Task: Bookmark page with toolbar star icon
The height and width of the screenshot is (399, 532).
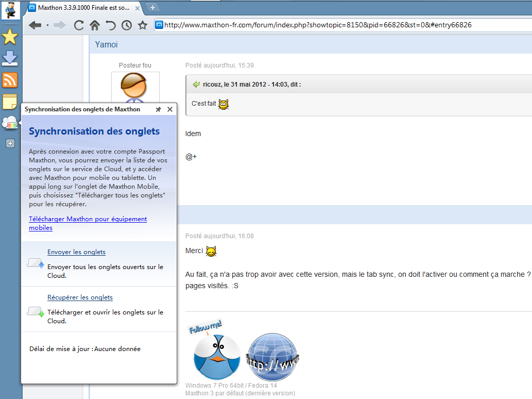Action: pyautogui.click(x=143, y=25)
